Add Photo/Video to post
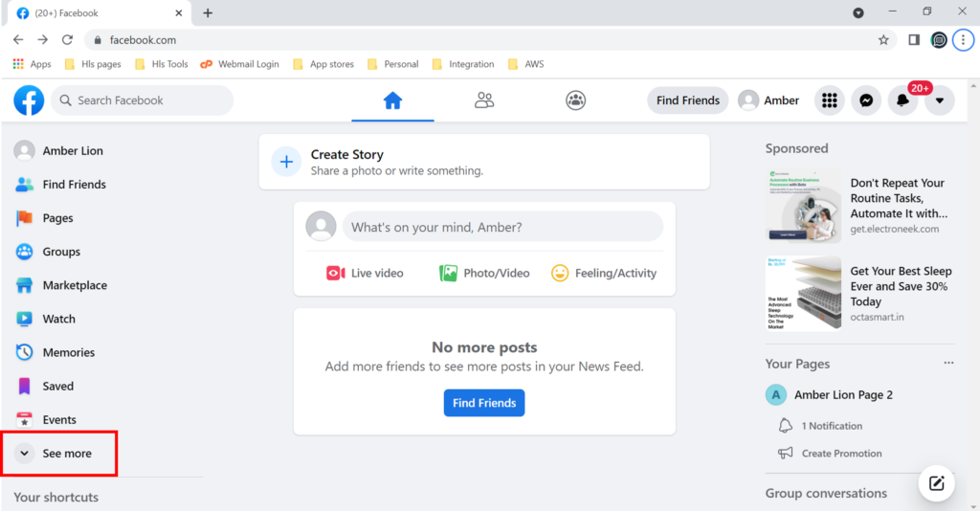Screen dimensions: 980x511 coord(484,273)
